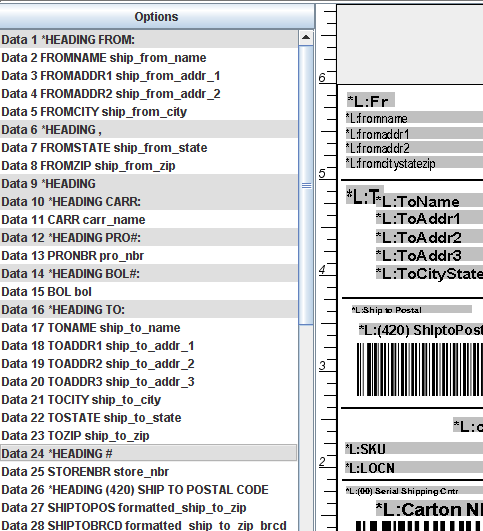Click the *L:ToAddr3 label field
483x531 pixels.
click(x=429, y=255)
